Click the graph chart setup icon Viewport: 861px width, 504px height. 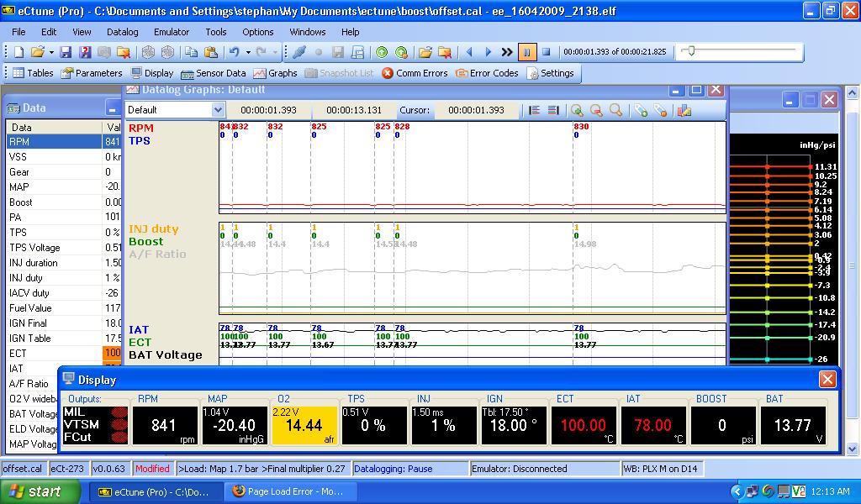pyautogui.click(x=684, y=110)
